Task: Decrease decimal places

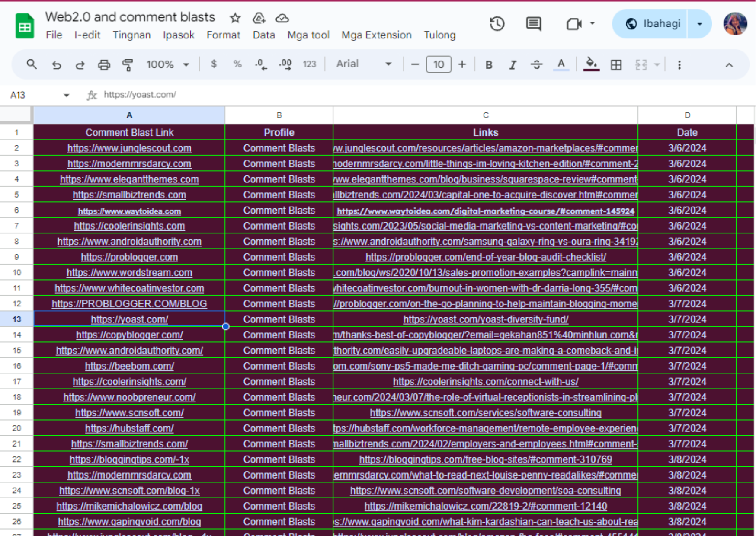Action: pyautogui.click(x=261, y=64)
